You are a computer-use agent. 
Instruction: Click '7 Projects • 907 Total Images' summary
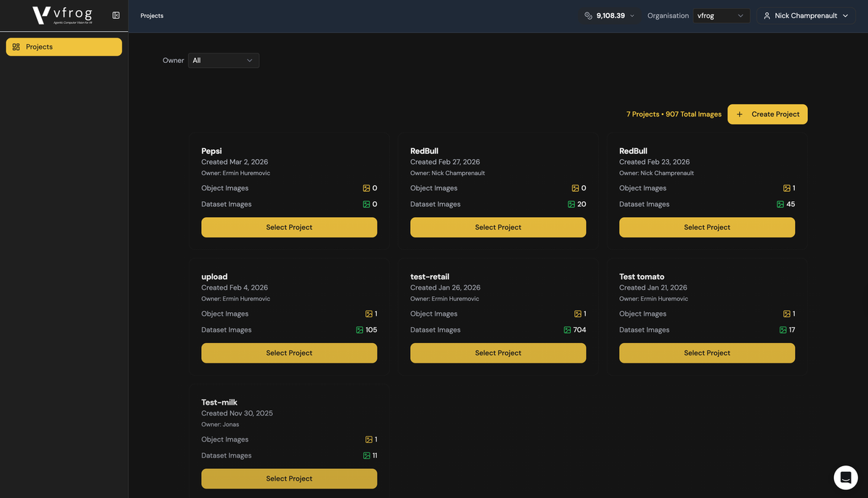[x=674, y=114]
